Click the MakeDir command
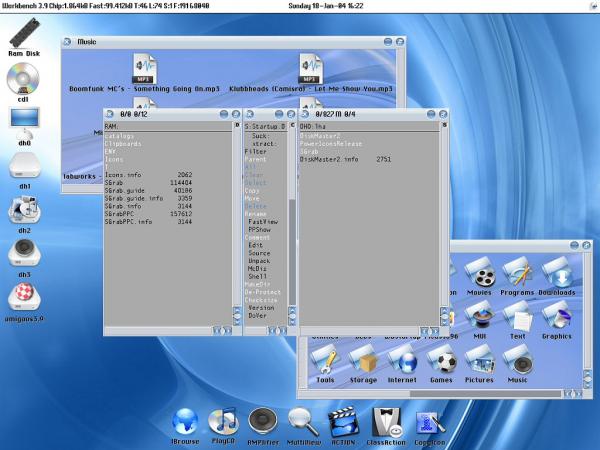The image size is (600, 450). pyautogui.click(x=257, y=284)
